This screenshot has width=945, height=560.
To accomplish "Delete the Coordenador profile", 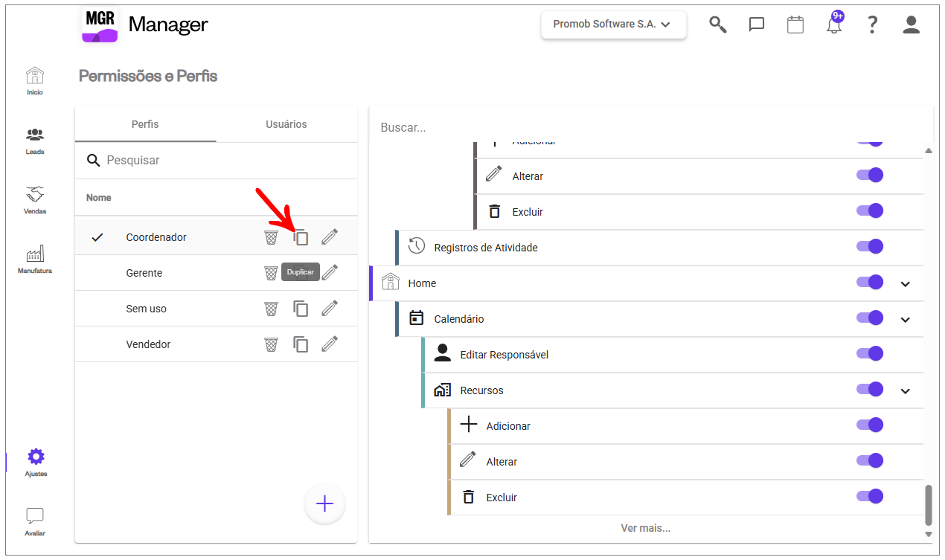I will (272, 237).
